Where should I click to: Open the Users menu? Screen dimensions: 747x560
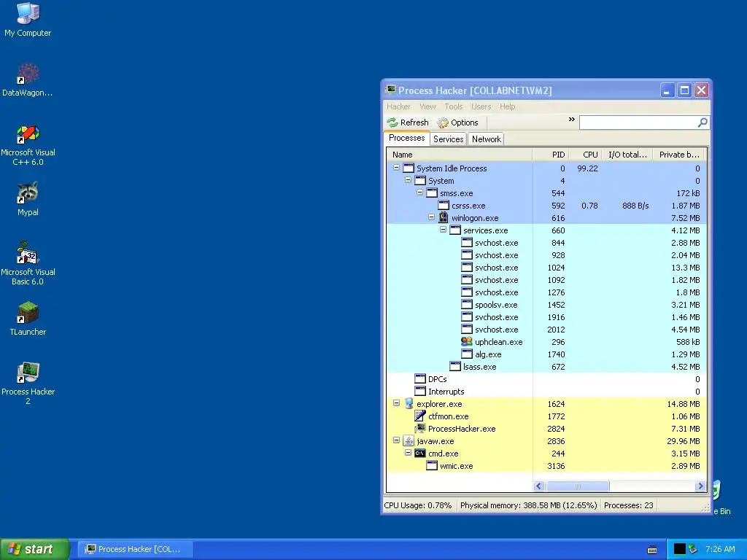pos(481,106)
